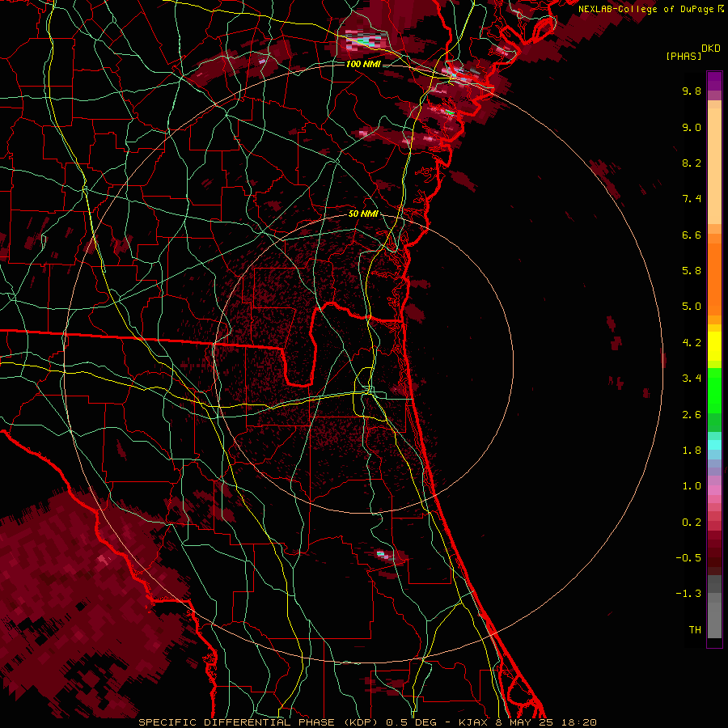Screen dimensions: 728x728
Task: Click the KJAX 8 MAY 25 18:20 timestamp
Action: (x=527, y=722)
